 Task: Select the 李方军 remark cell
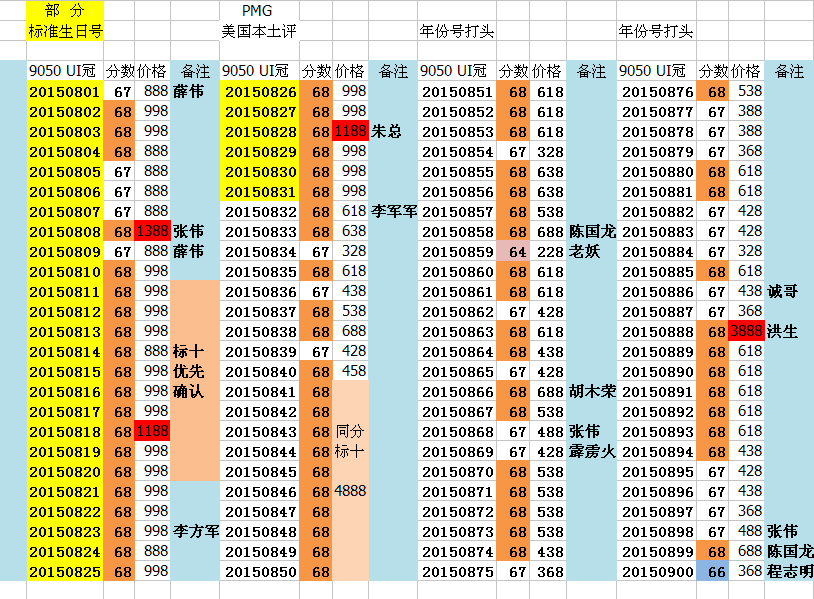[x=195, y=531]
